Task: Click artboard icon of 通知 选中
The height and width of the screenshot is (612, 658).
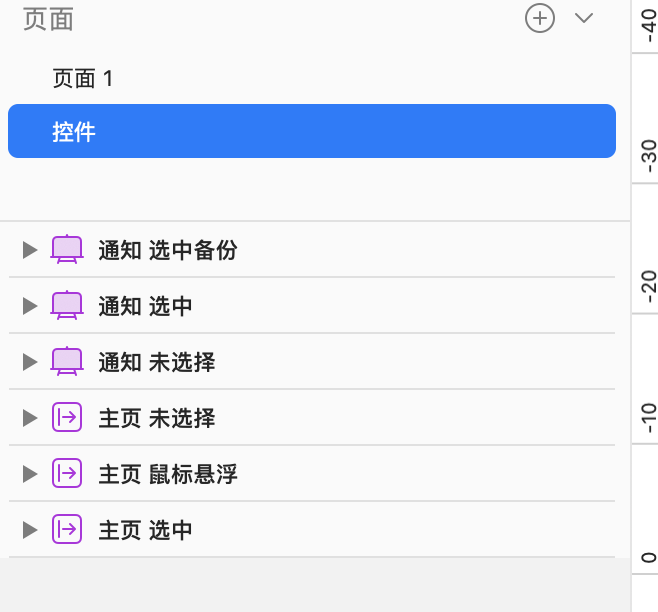Action: coord(67,305)
